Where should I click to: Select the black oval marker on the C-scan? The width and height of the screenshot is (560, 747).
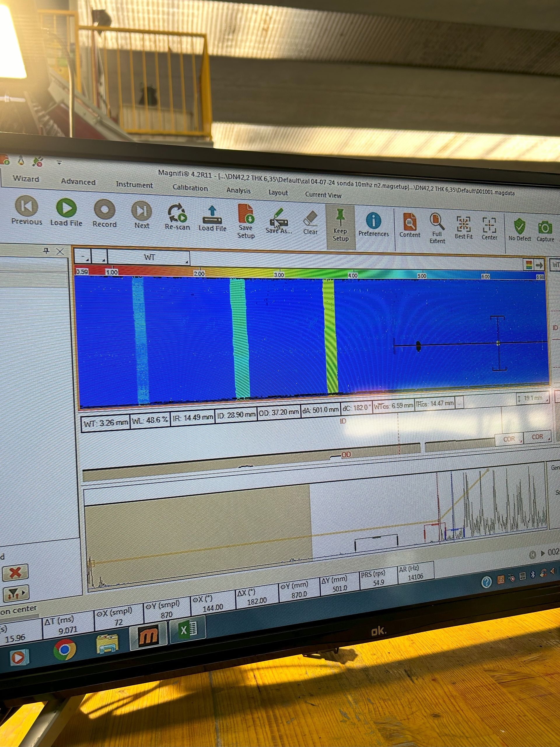[419, 346]
